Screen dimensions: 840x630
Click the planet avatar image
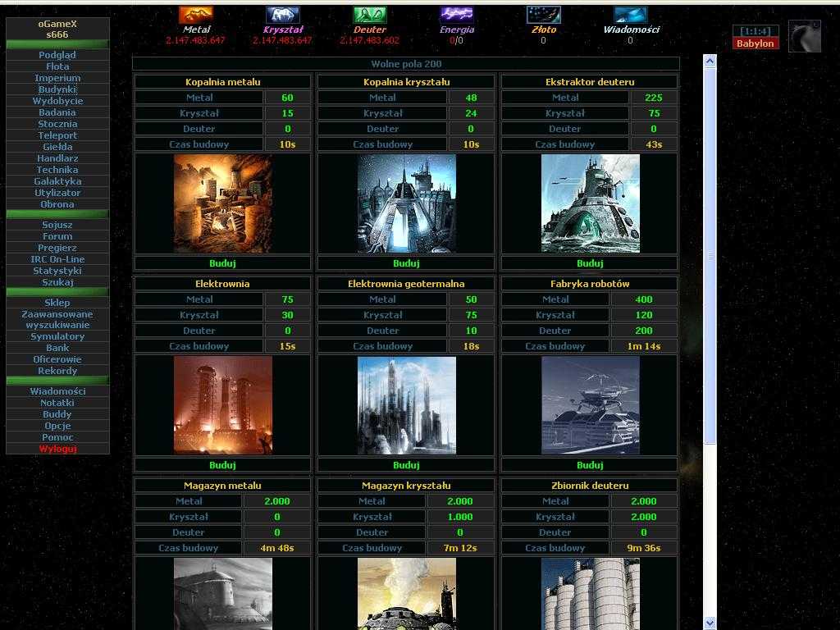coord(804,36)
